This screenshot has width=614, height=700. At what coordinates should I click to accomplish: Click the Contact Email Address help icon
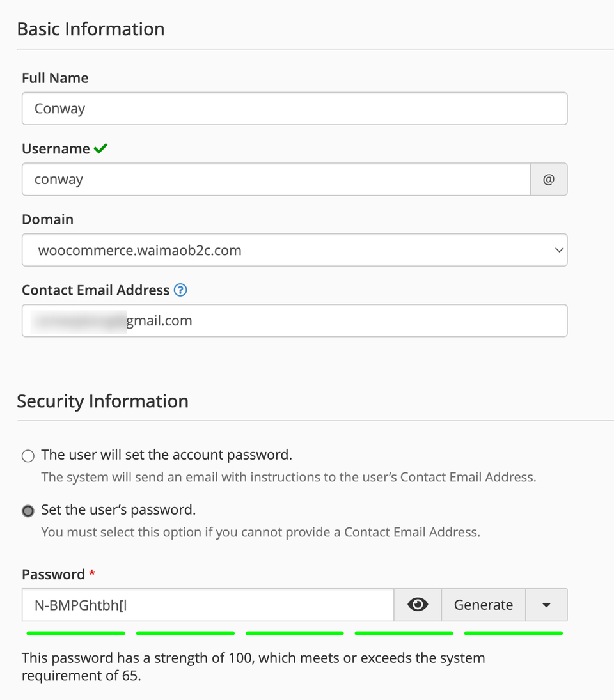pos(180,290)
